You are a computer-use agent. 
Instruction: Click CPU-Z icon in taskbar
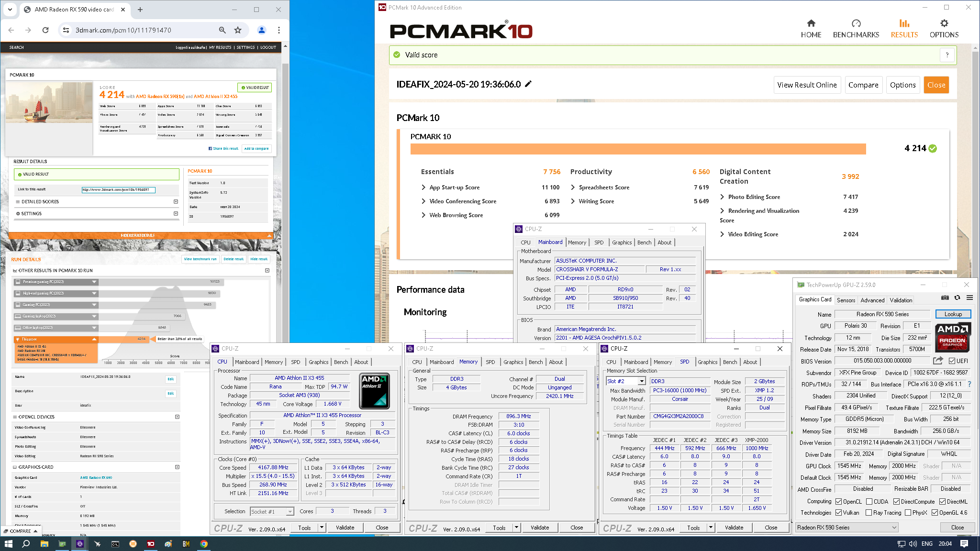80,544
